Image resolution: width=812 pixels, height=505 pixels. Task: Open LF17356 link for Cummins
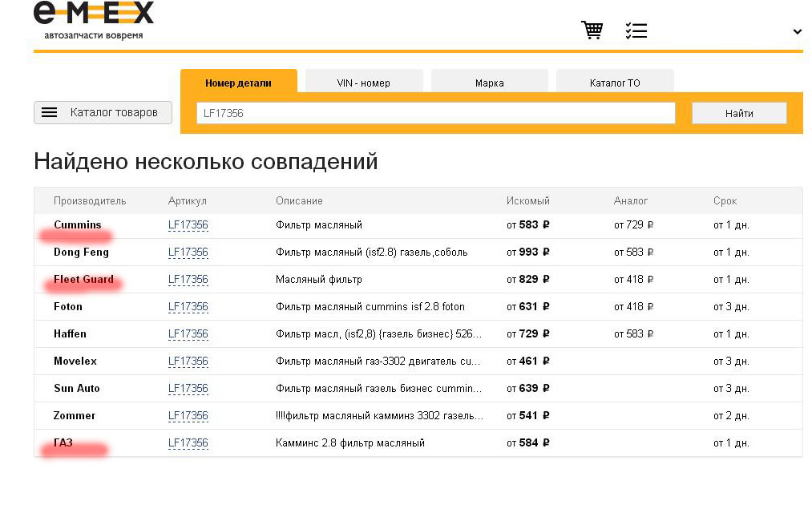(x=188, y=225)
